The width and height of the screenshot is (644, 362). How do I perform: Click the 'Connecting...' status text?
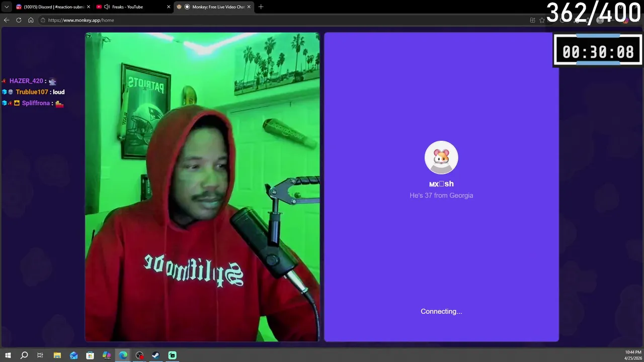coord(441,311)
